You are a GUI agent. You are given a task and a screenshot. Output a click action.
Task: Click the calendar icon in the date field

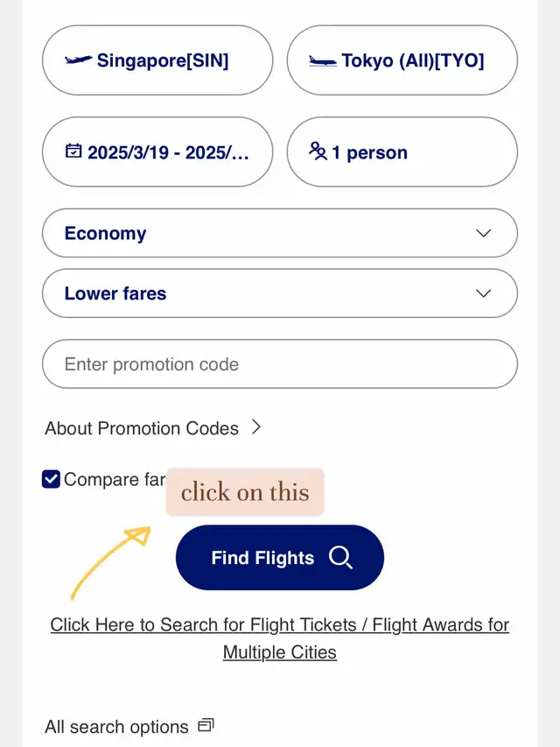[x=73, y=151]
